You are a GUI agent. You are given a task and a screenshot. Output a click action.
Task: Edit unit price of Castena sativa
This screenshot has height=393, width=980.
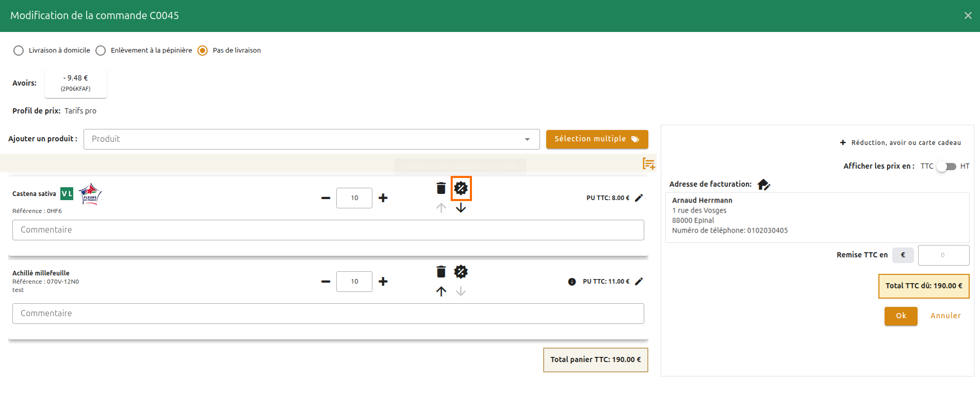point(639,198)
